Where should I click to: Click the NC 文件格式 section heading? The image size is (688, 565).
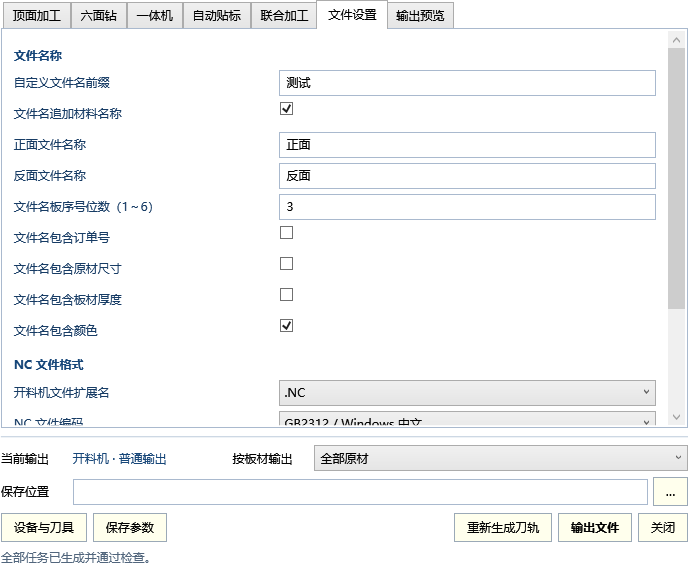pos(49,365)
